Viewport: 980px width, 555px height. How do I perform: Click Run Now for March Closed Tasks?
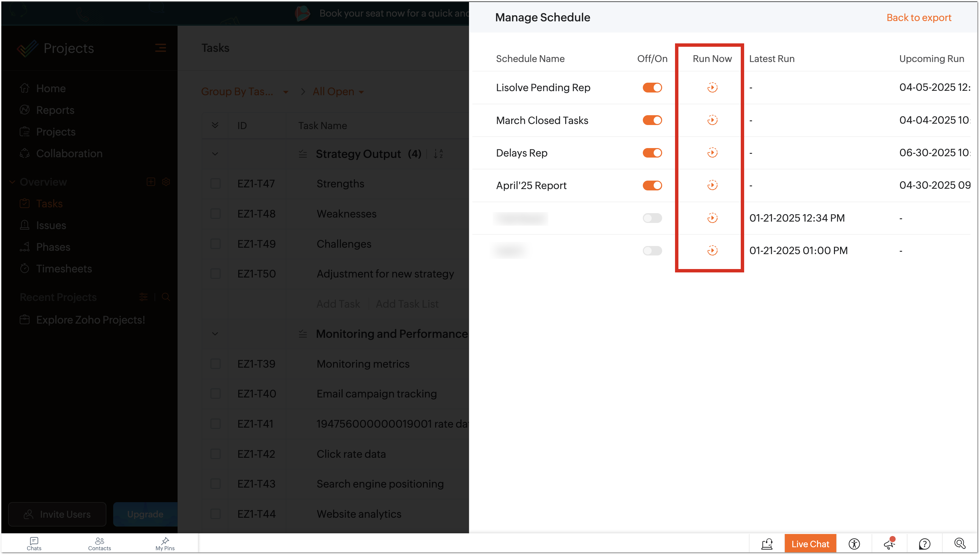(x=712, y=120)
